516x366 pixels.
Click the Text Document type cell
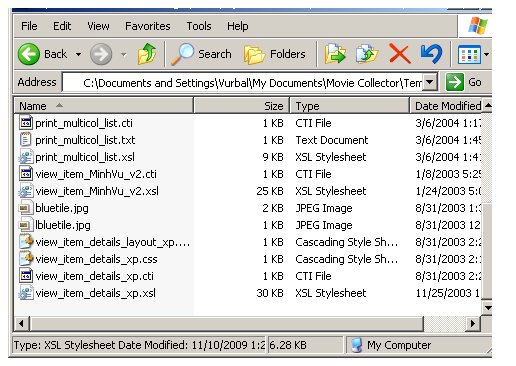[x=332, y=140]
